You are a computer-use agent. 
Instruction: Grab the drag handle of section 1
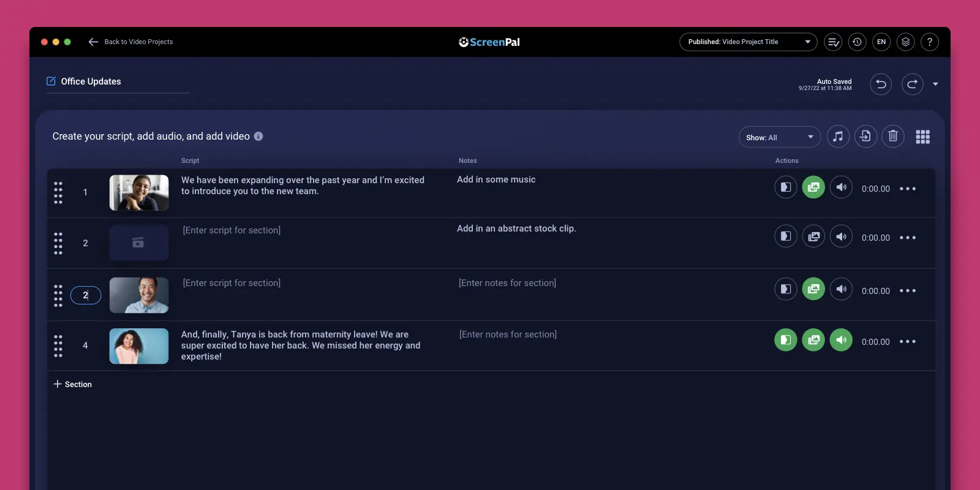click(58, 192)
